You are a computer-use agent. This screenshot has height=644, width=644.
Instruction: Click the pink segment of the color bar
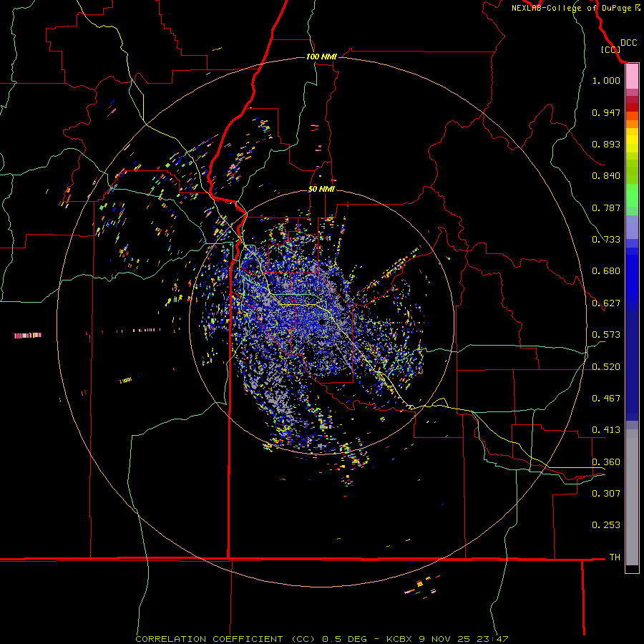(x=632, y=77)
